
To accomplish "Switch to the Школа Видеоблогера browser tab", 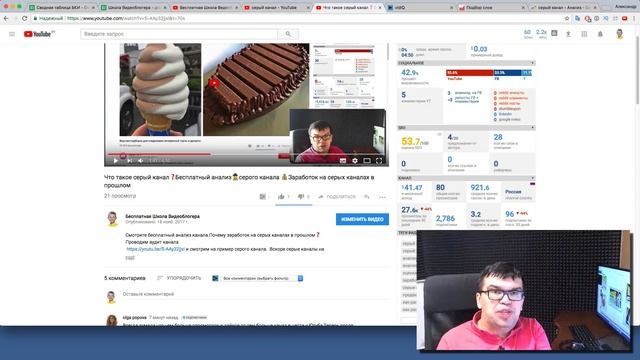I will [x=133, y=7].
